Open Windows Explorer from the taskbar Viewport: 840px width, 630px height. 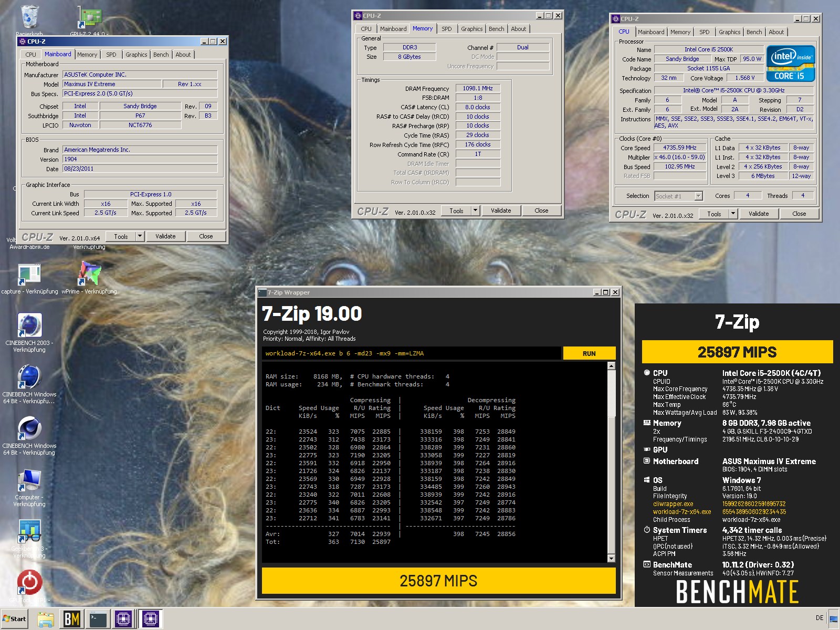click(46, 619)
